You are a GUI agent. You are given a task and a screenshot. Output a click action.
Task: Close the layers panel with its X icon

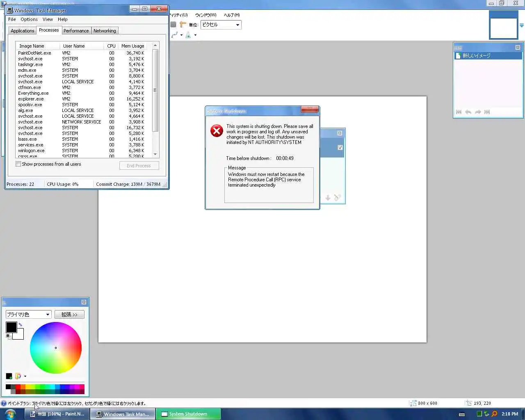pyautogui.click(x=340, y=133)
